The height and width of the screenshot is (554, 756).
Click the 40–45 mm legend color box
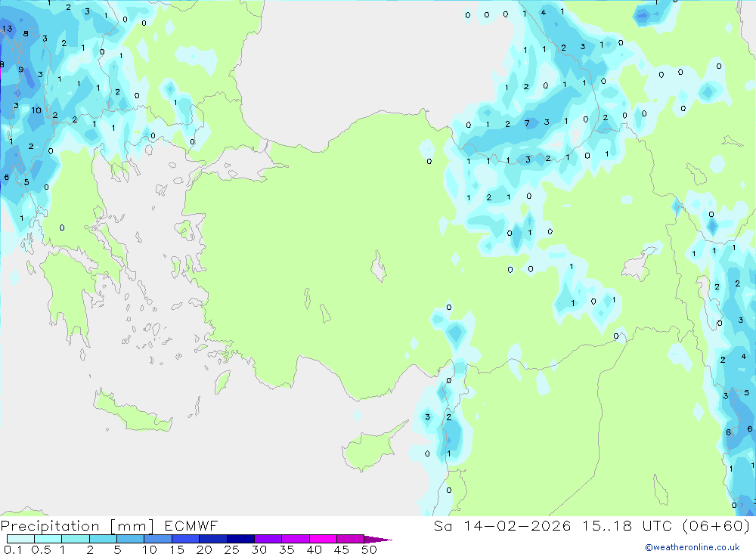click(x=323, y=539)
